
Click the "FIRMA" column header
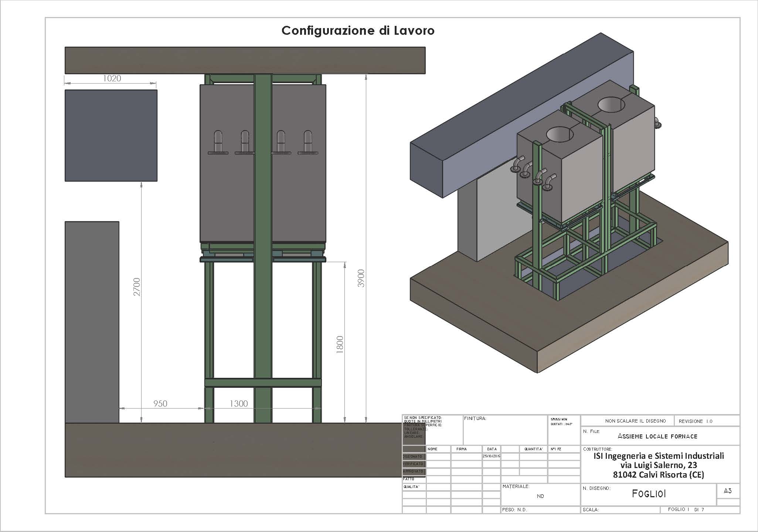[x=461, y=449]
